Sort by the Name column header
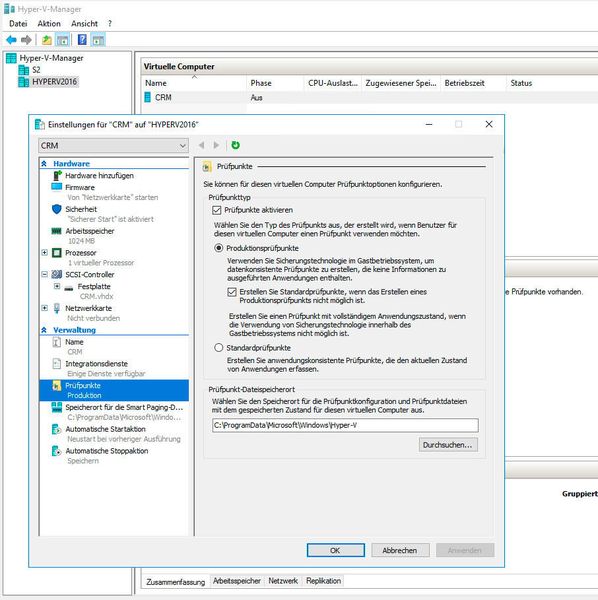Screen dimensions: 598x600 pos(194,83)
